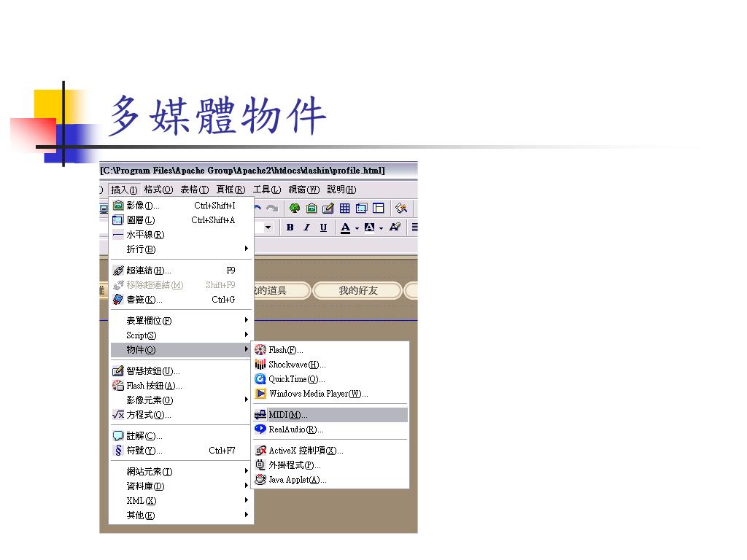This screenshot has width=747, height=560.
Task: Choose Flash(F)... in the object submenu
Action: 330,350
